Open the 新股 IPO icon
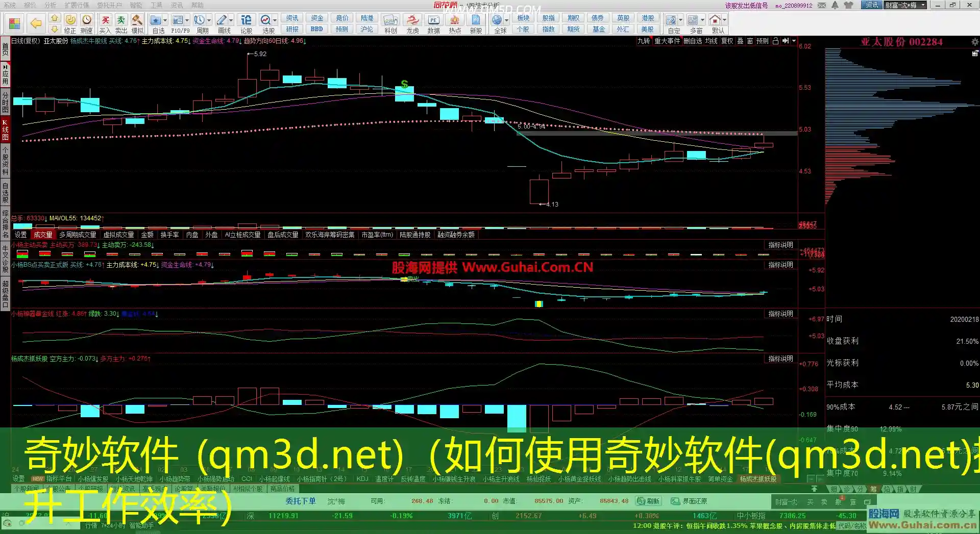This screenshot has height=534, width=980. tap(476, 24)
